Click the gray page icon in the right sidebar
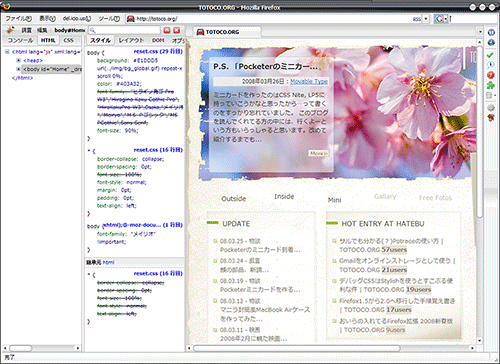 [x=489, y=96]
